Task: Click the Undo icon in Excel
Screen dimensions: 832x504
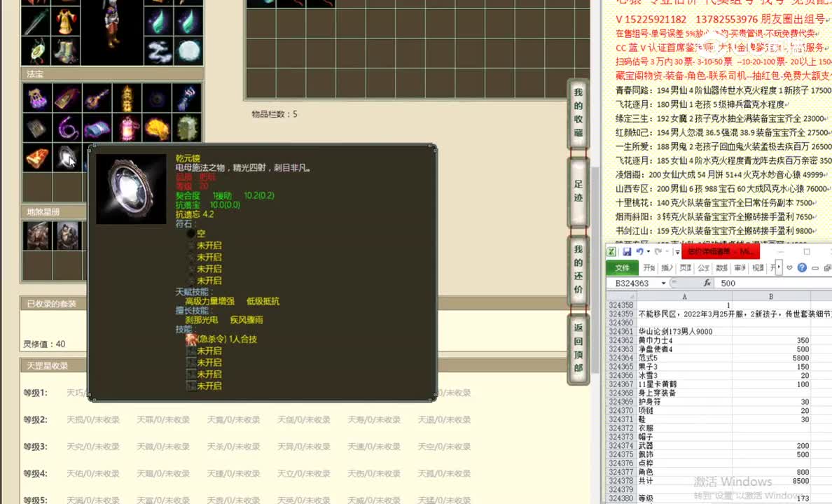Action: tap(639, 252)
